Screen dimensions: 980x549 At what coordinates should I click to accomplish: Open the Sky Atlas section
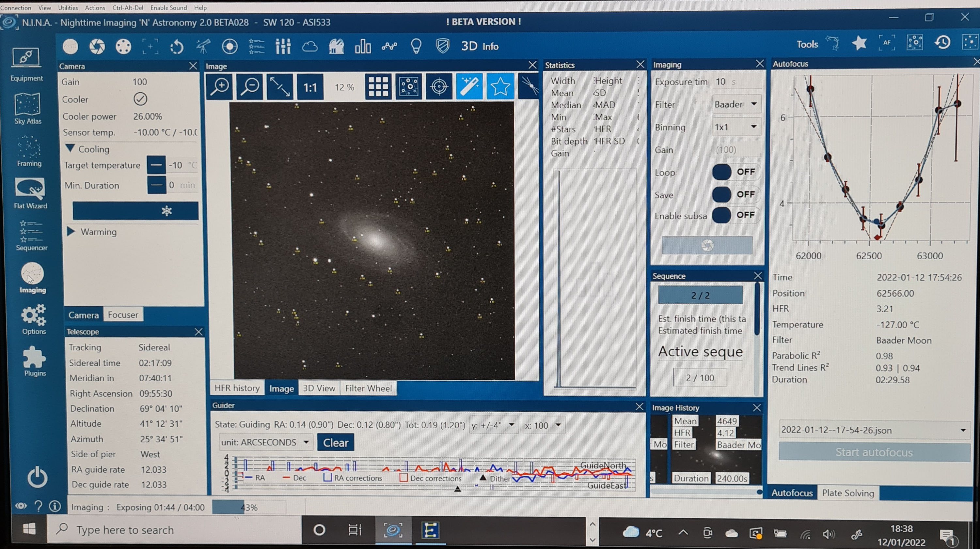(x=27, y=108)
